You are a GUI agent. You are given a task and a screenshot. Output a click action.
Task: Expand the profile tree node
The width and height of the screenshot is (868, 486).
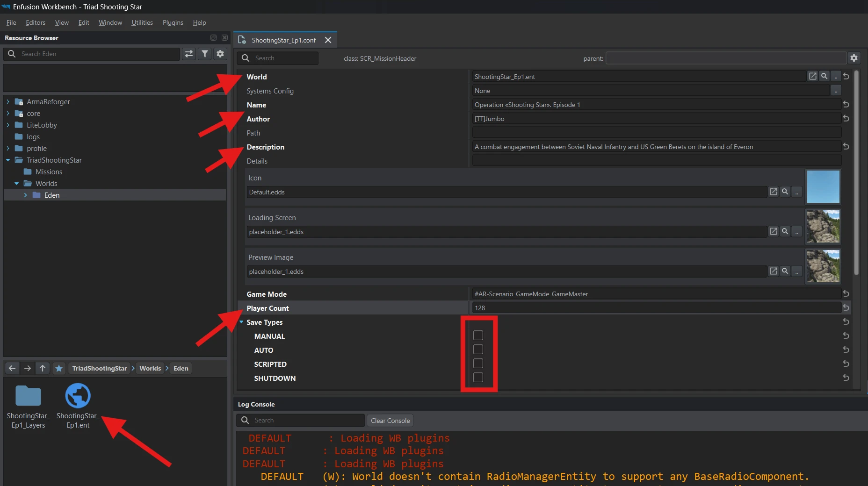point(8,148)
